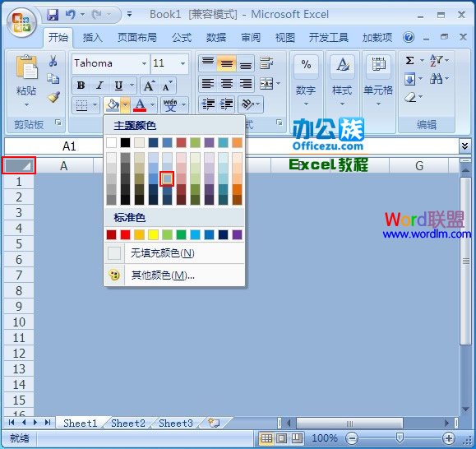
Task: Click the Sort & Filter AZ icon
Action: point(436,60)
